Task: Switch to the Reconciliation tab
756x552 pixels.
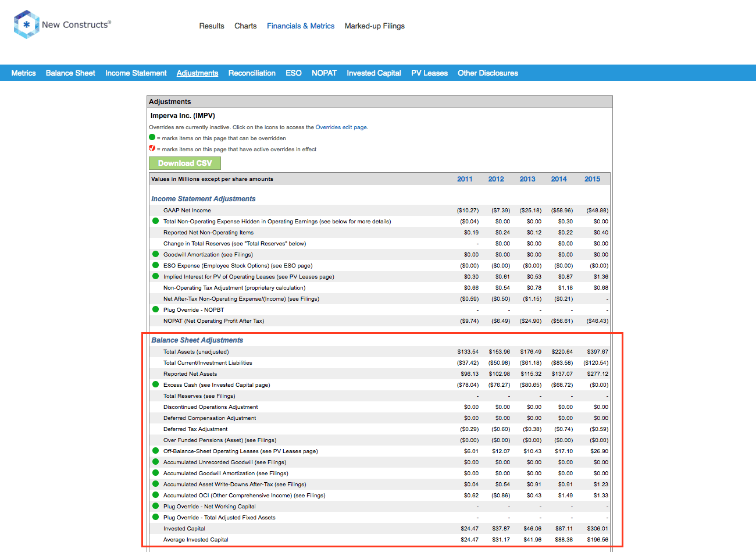Action: 252,73
